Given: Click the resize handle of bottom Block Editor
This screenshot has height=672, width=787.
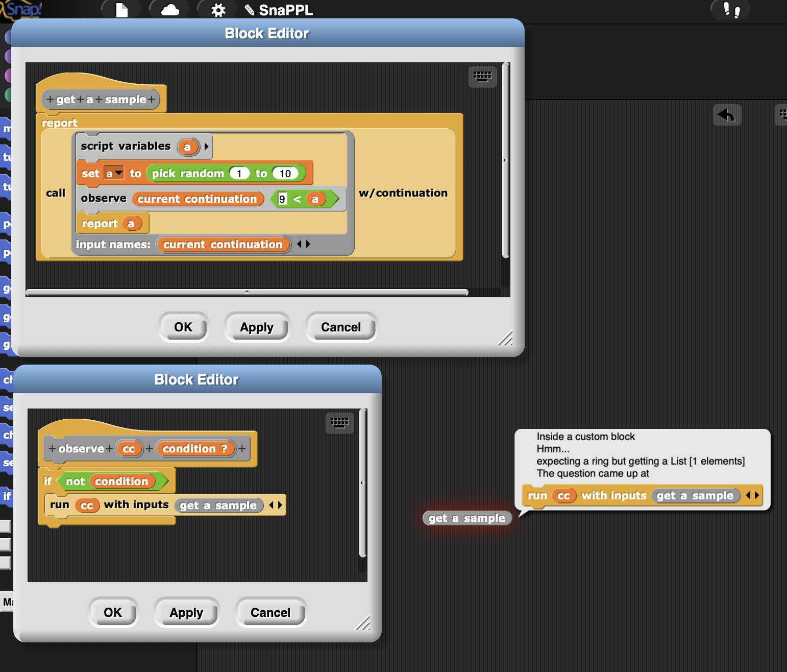Looking at the screenshot, I should (362, 623).
